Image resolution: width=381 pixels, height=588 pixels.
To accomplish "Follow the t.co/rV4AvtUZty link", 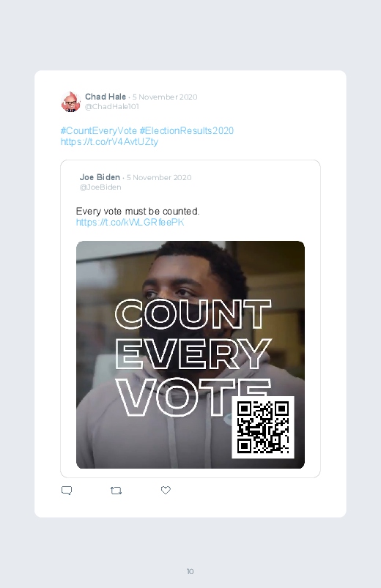I will [109, 142].
